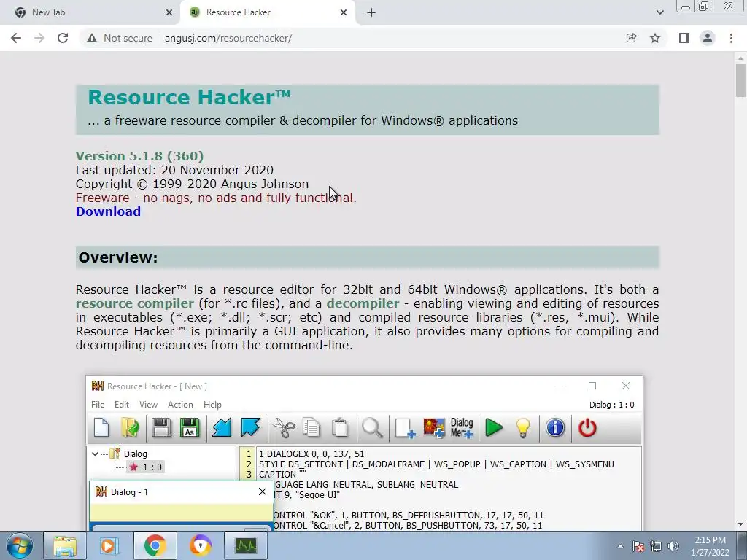Click the Paste clipboard icon

[340, 427]
